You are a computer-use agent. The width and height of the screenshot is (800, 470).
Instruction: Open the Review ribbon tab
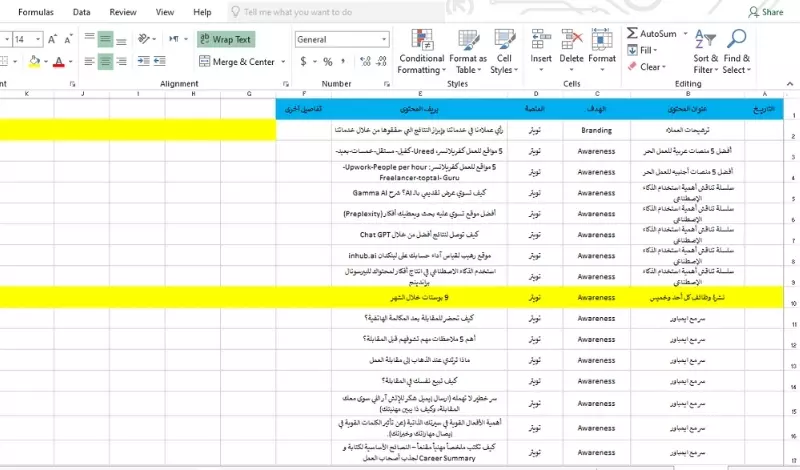coord(123,12)
